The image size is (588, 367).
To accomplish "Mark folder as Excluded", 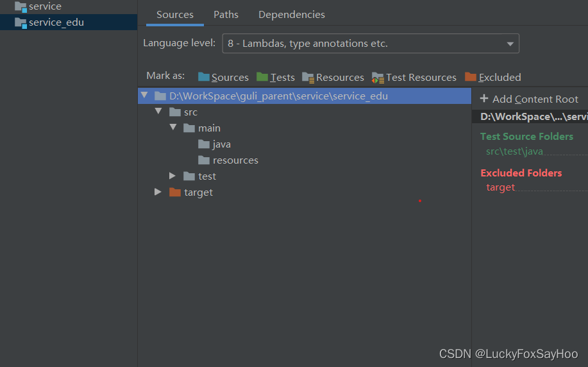I will pos(492,77).
